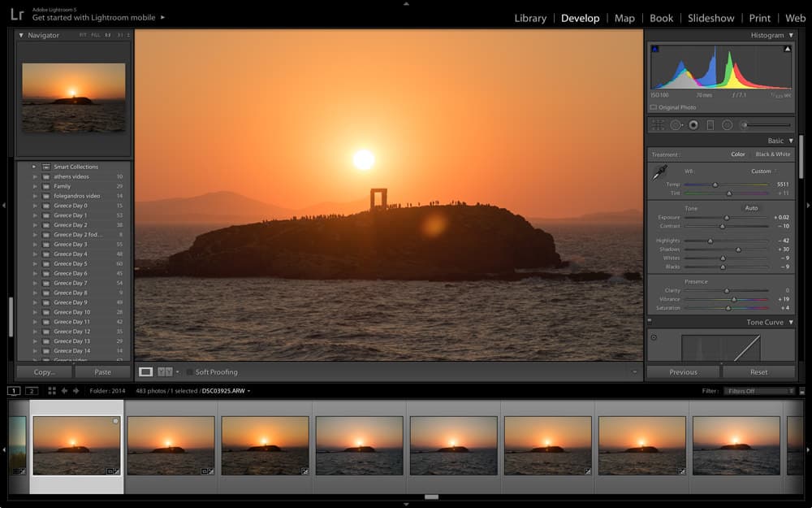
Task: Switch to the Web module
Action: tap(796, 18)
